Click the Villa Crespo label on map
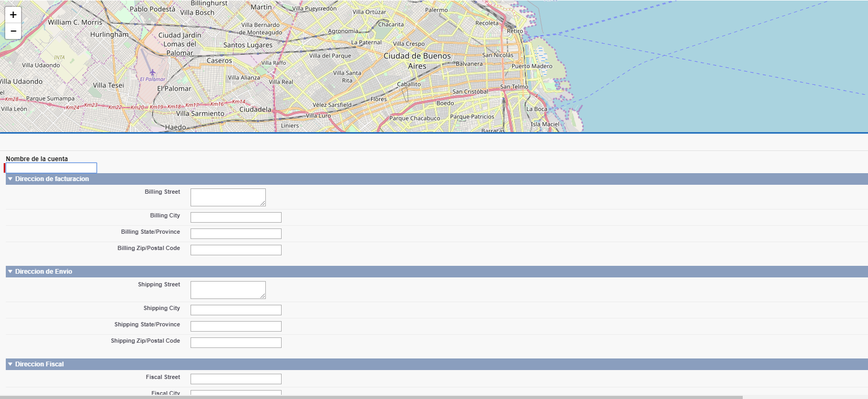 pos(409,44)
